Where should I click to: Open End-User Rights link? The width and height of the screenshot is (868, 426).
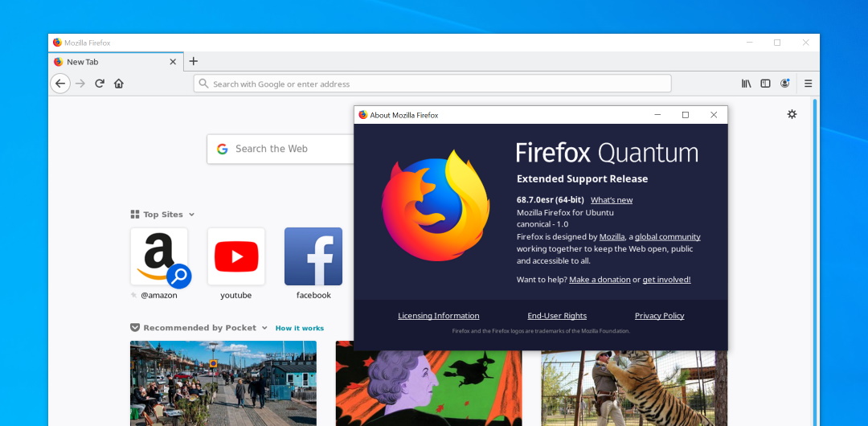click(x=557, y=316)
